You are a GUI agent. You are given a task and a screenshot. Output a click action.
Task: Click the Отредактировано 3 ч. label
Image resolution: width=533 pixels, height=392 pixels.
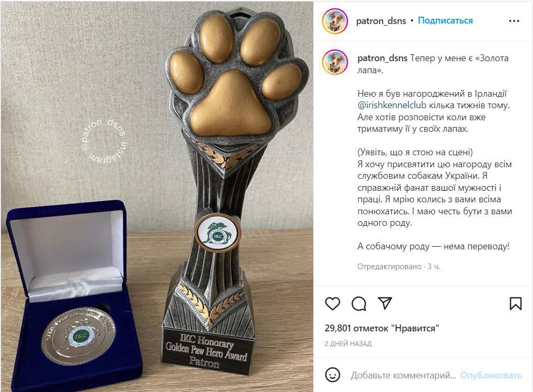tap(399, 267)
